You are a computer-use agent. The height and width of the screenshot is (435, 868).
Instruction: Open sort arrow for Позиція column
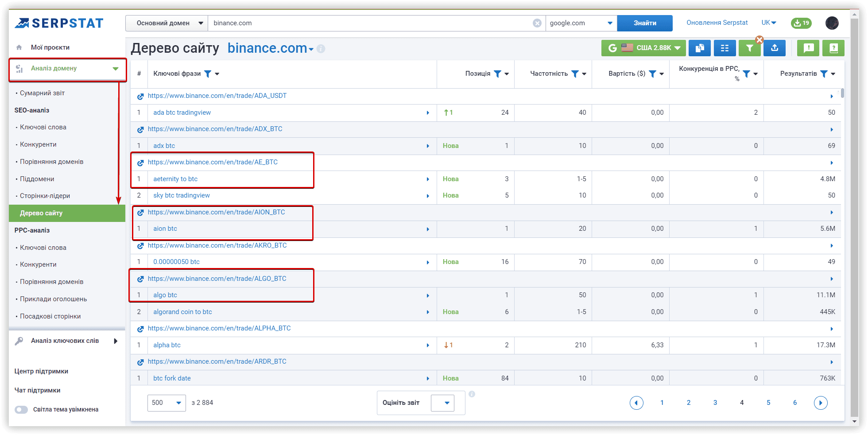tap(507, 74)
